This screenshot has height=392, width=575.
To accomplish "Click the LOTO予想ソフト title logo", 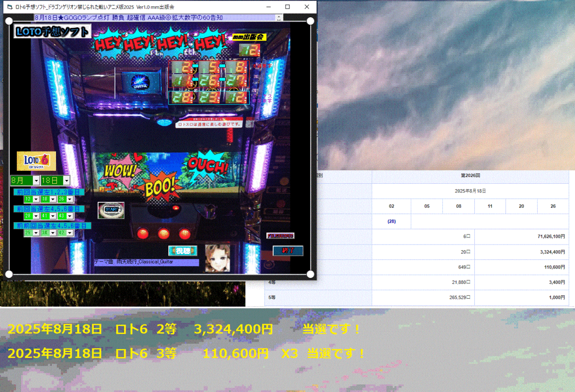I will tap(52, 32).
